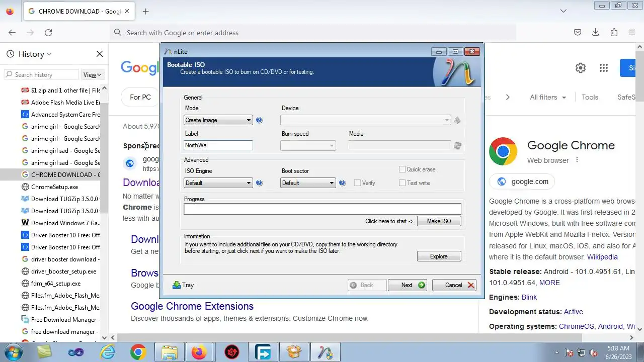Screen dimensions: 644x362
Task: Open Windows Explorer from the taskbar
Action: [170, 352]
